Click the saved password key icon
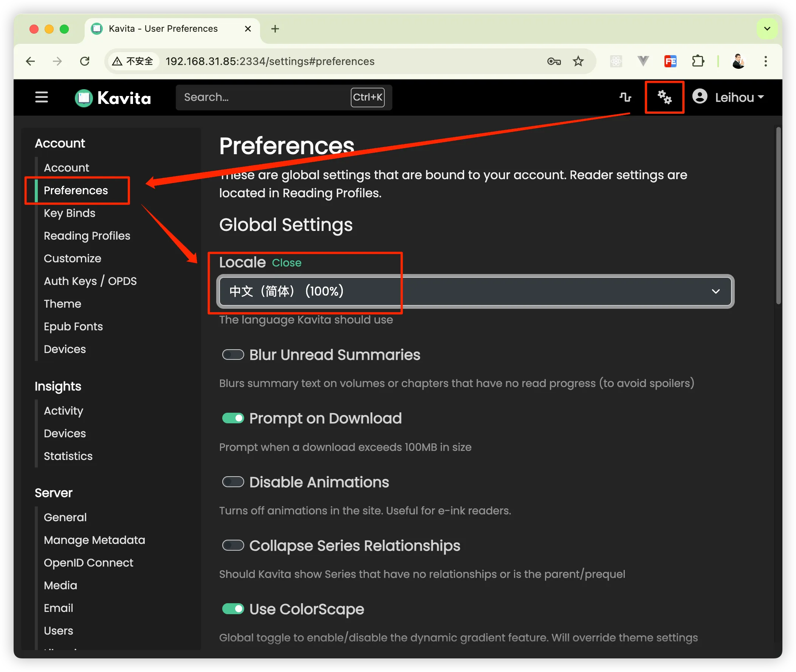This screenshot has height=672, width=796. pos(554,61)
